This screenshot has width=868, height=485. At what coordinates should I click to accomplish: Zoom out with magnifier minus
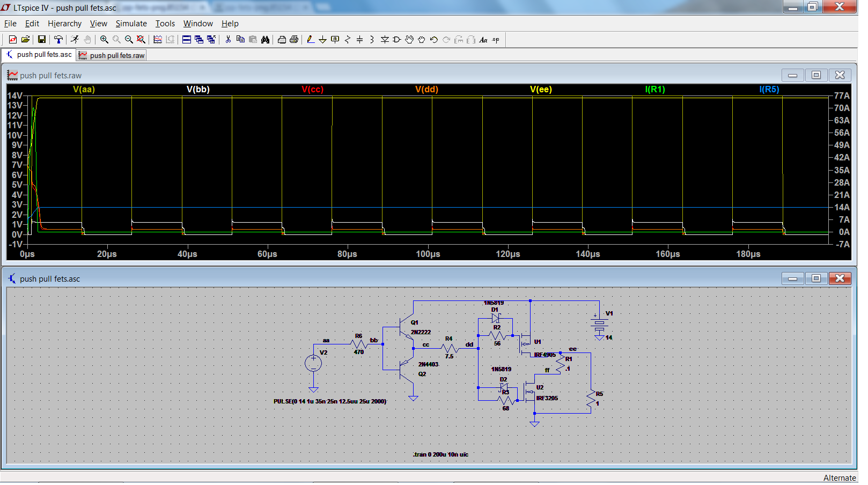pos(129,40)
